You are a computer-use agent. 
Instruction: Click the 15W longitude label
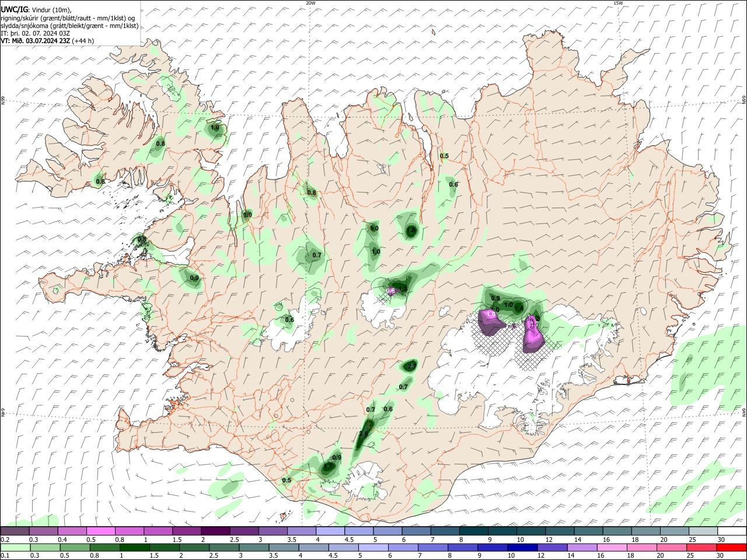point(618,3)
